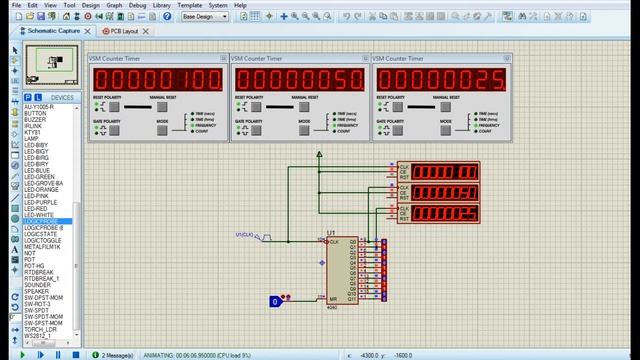Save the project with the floppy disk icon
This screenshot has width=640, height=360.
click(x=40, y=17)
